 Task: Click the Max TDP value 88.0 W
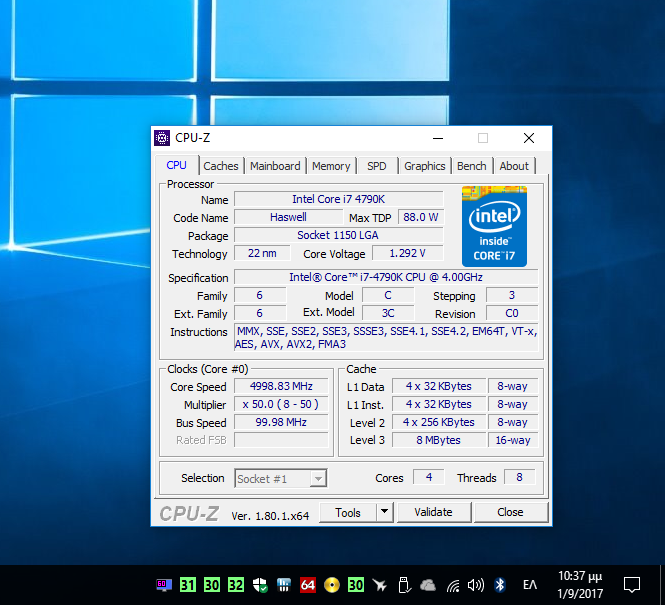pos(421,217)
